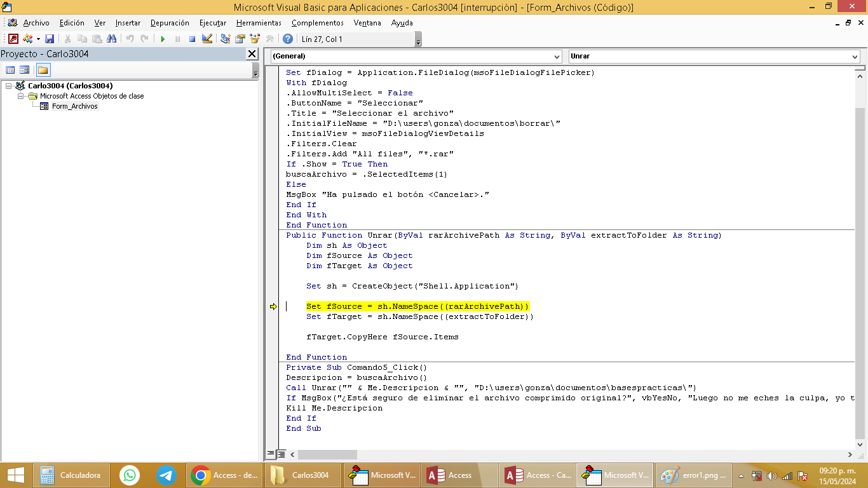The image size is (868, 488).
Task: Open the Complementos menu
Action: click(x=318, y=23)
